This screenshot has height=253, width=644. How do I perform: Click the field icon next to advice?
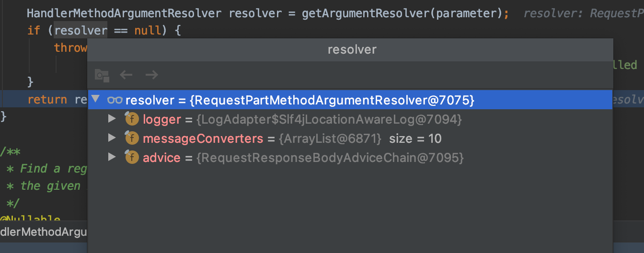click(132, 158)
